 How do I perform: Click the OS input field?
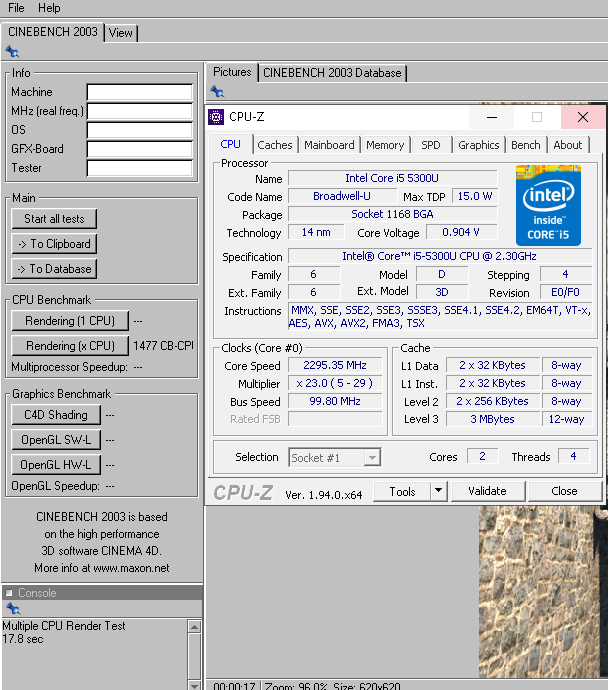tap(140, 130)
